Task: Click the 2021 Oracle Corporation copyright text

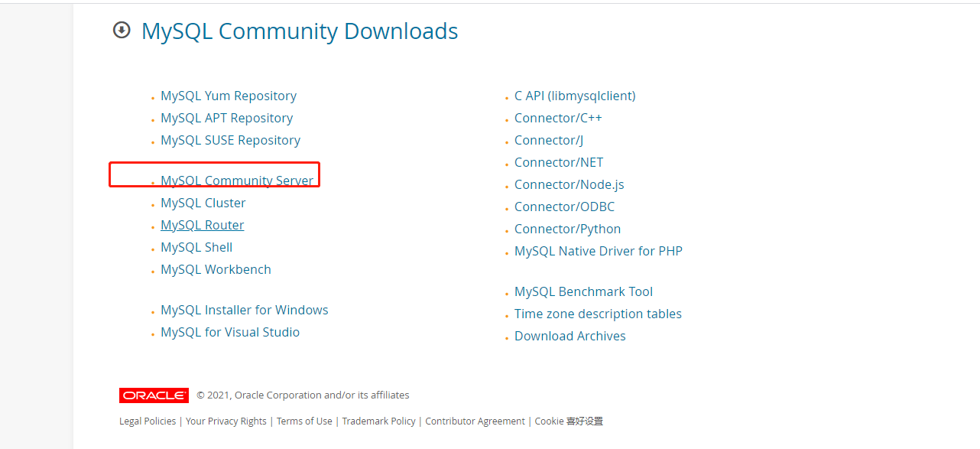Action: [303, 395]
